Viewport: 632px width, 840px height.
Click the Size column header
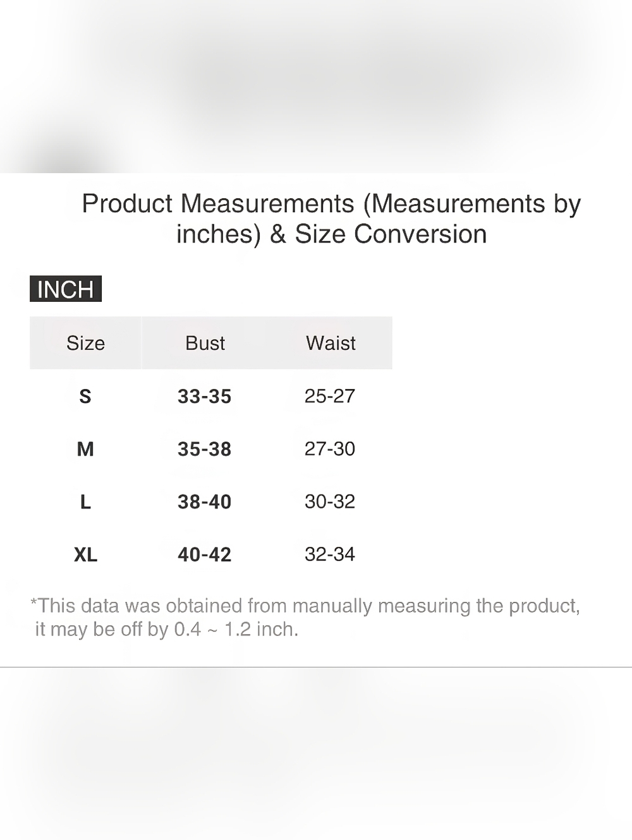(x=85, y=343)
